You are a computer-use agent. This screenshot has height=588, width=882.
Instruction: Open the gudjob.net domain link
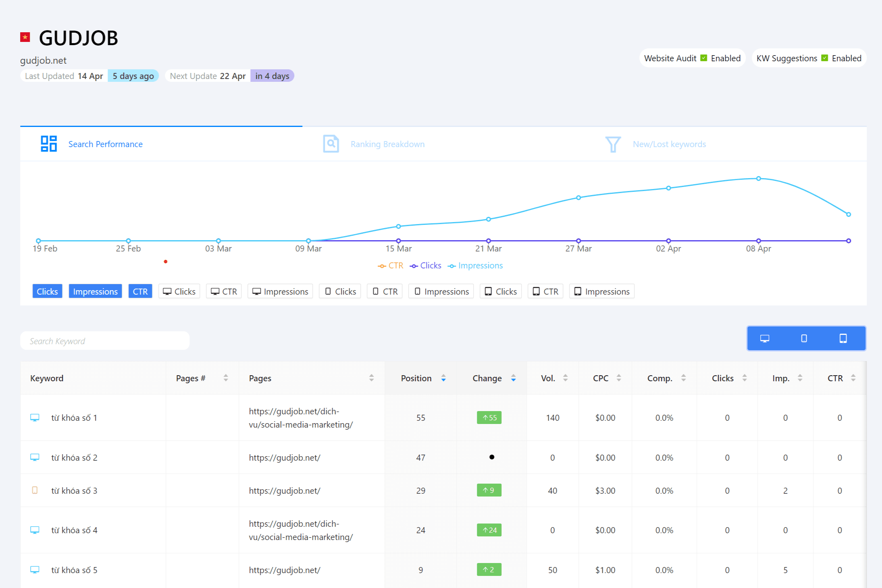point(43,60)
